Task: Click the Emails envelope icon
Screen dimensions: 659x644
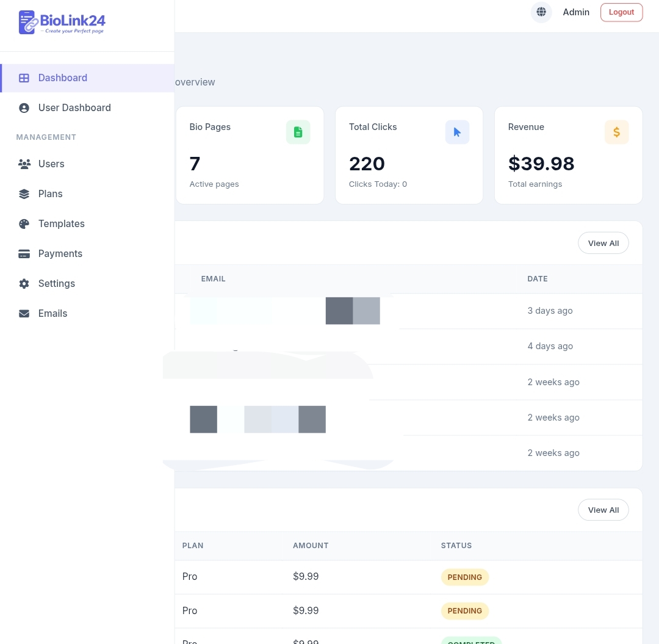Action: (x=24, y=313)
